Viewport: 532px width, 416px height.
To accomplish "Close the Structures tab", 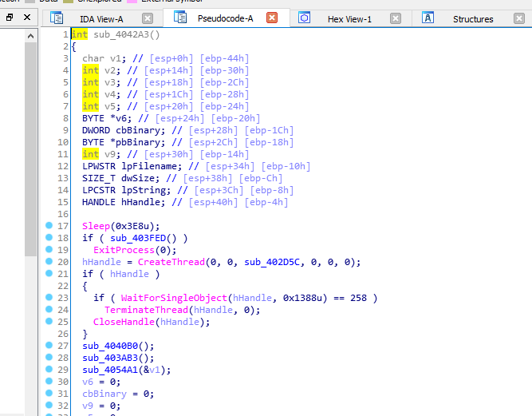I will click(x=518, y=18).
